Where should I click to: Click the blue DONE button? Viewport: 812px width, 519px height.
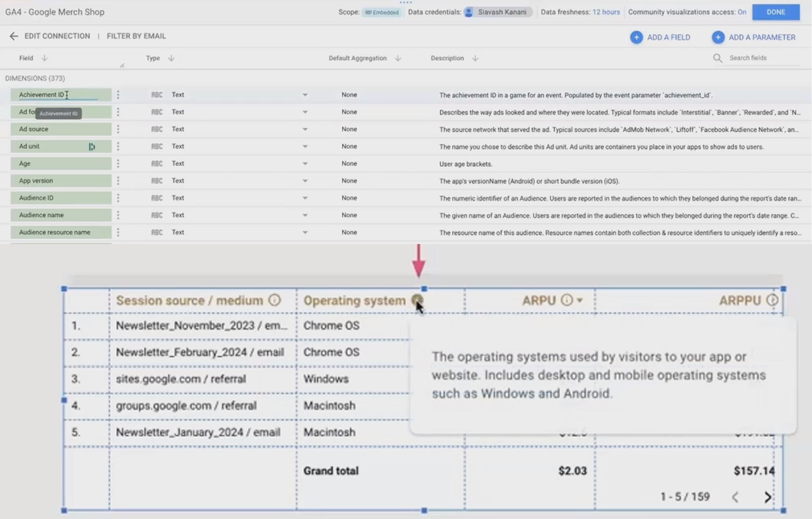pyautogui.click(x=776, y=12)
